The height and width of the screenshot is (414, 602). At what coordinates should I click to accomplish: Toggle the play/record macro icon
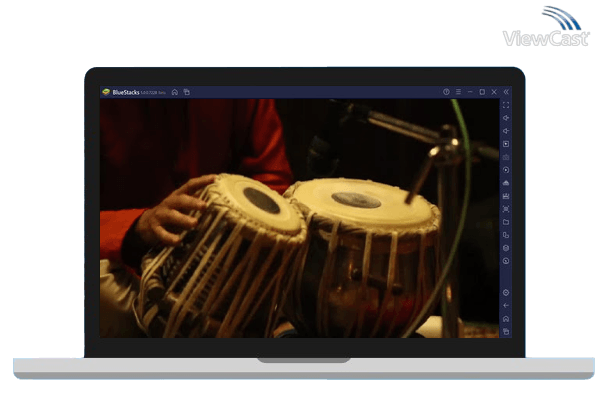coord(506,144)
